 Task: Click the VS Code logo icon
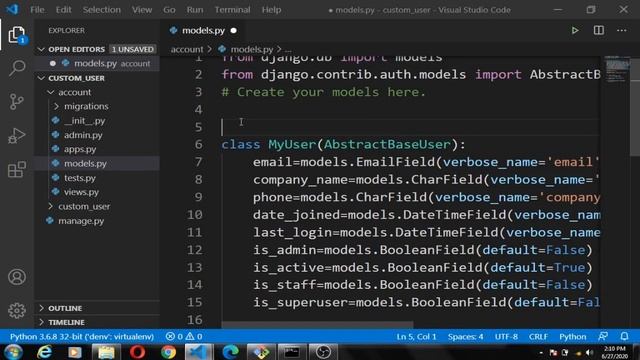(x=12, y=9)
